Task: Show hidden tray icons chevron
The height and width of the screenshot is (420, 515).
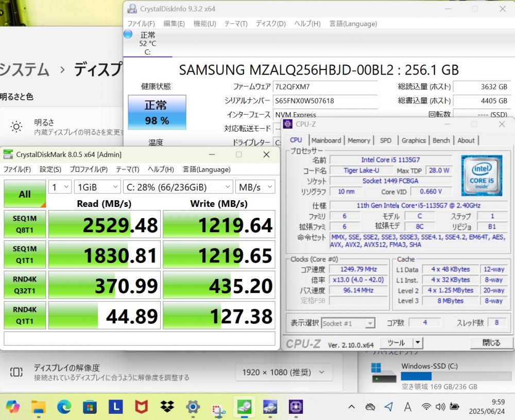Action: click(x=351, y=407)
